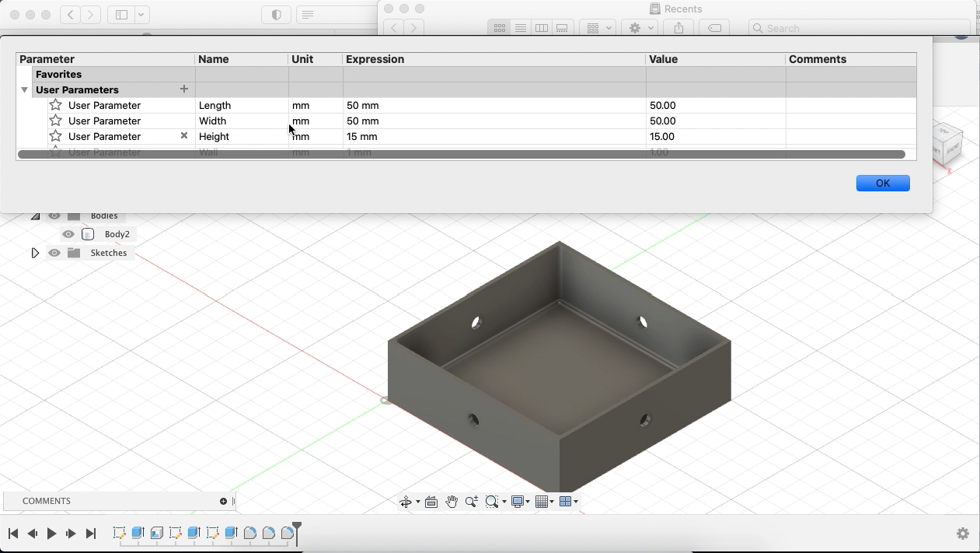The height and width of the screenshot is (553, 980).
Task: Select first sketch feature in timeline
Action: (x=119, y=533)
